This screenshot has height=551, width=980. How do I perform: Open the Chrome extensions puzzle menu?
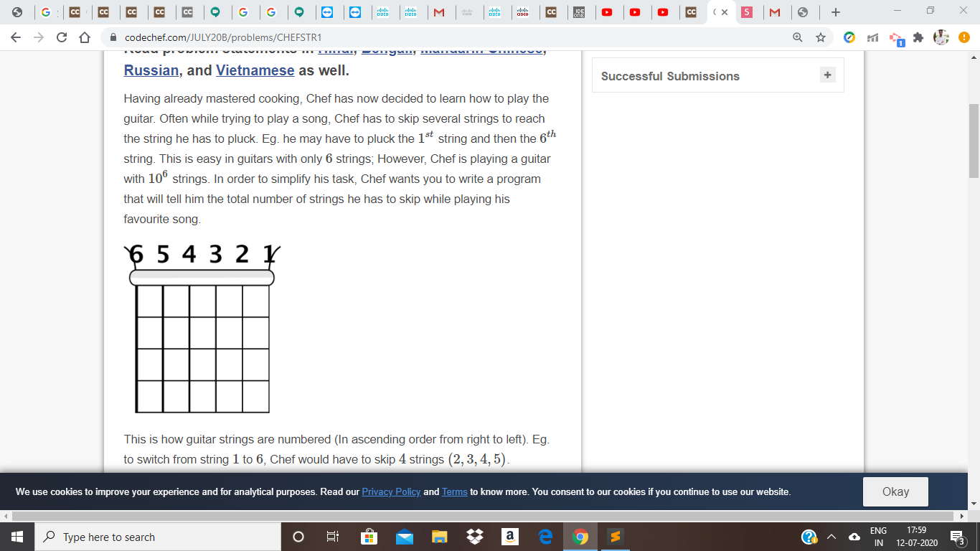click(917, 37)
